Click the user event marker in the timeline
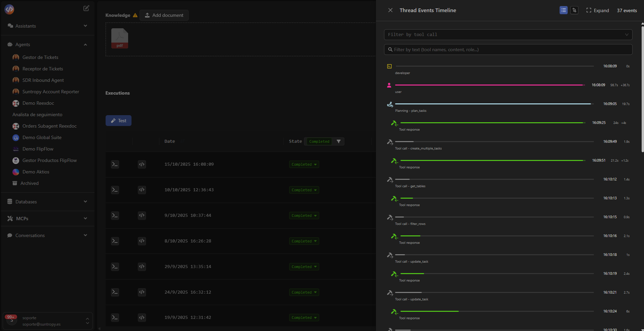Image resolution: width=644 pixels, height=331 pixels. (x=389, y=85)
